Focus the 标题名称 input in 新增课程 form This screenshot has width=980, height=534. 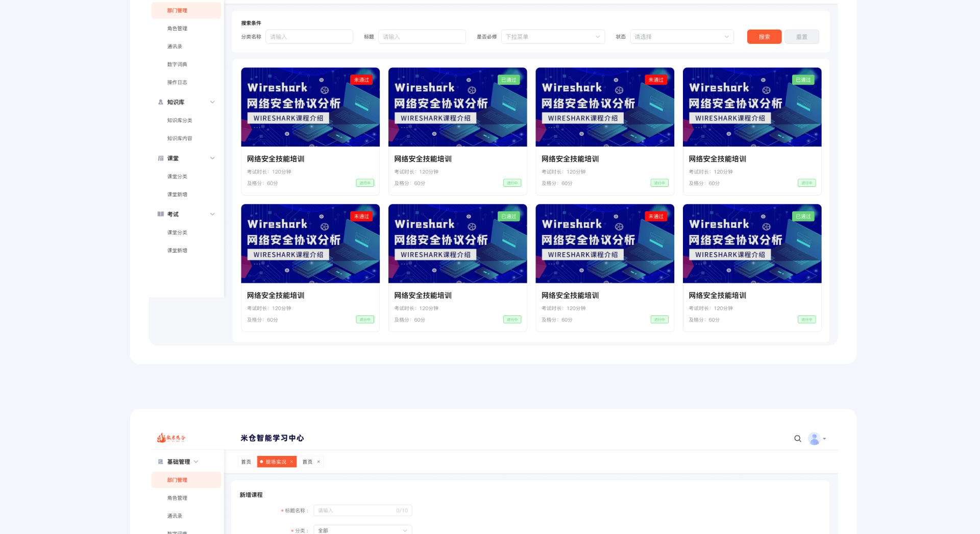[x=362, y=511]
